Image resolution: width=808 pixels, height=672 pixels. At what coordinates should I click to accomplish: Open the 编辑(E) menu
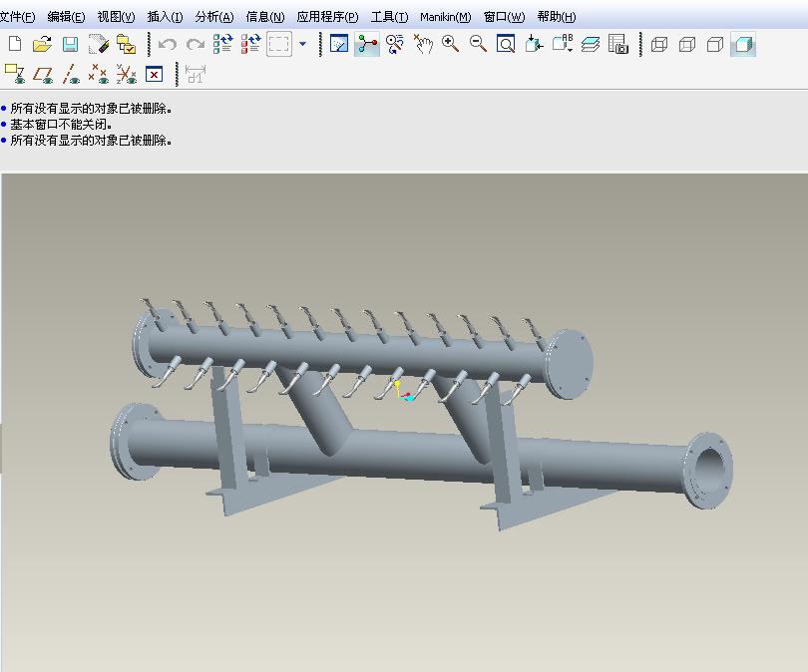pyautogui.click(x=66, y=17)
